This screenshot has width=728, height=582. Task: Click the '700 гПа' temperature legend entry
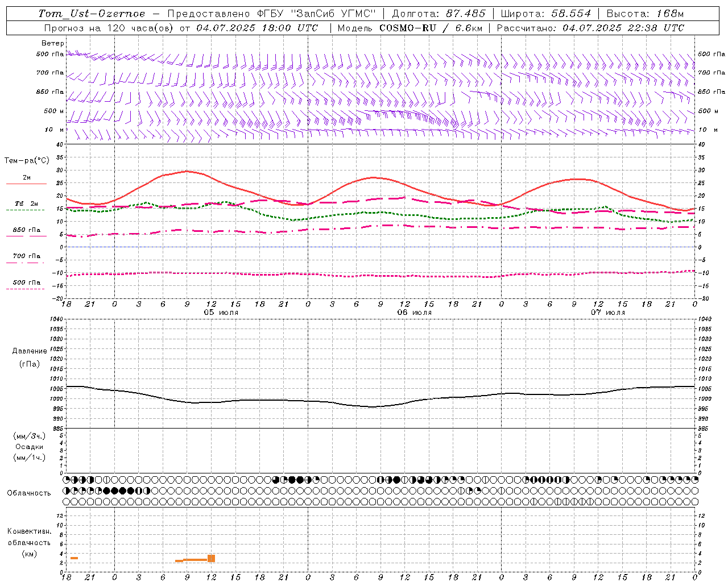click(27, 256)
